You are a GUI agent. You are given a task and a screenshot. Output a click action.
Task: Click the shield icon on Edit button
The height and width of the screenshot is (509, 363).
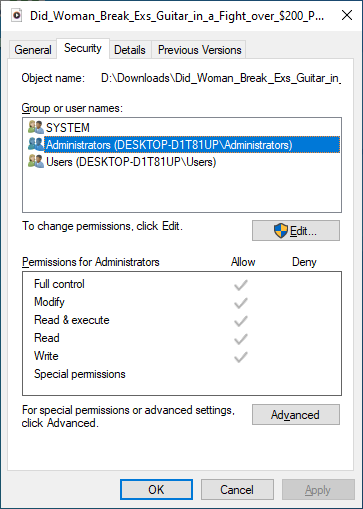(281, 231)
